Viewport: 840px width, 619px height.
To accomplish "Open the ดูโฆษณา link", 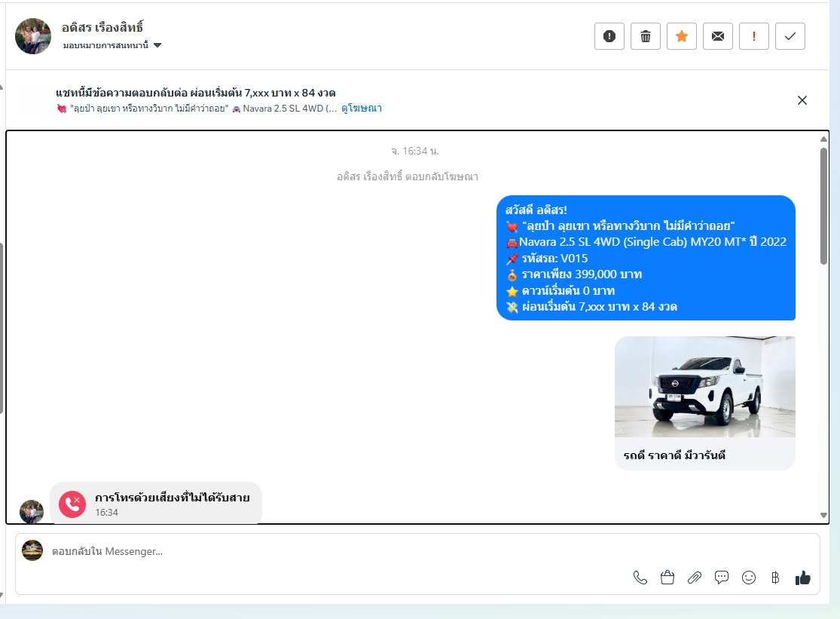I will pyautogui.click(x=362, y=109).
